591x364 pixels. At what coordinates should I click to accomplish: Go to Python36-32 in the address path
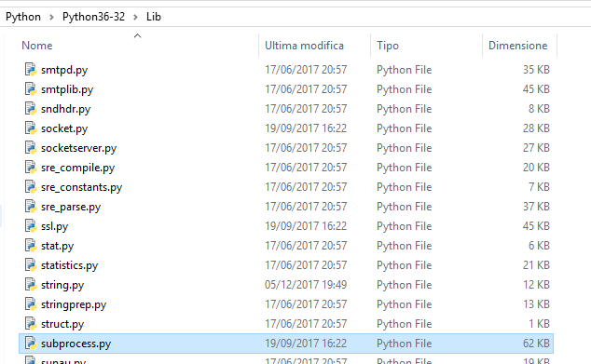click(x=93, y=17)
